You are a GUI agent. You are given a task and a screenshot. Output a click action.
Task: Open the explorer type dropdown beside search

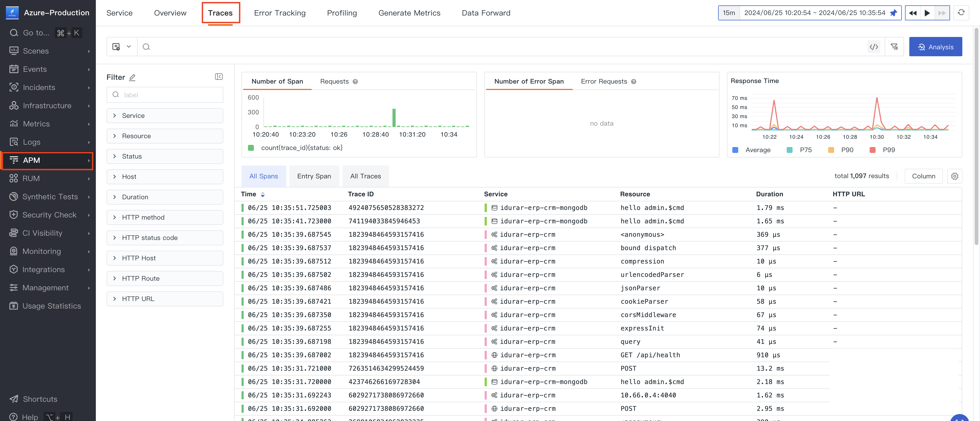pos(122,47)
